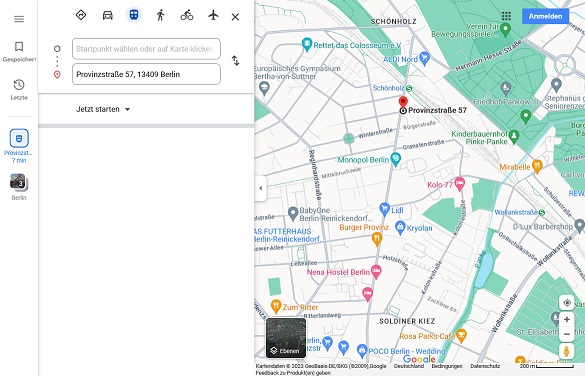The width and height of the screenshot is (585, 376).
Task: Open the Google apps grid
Action: point(506,16)
